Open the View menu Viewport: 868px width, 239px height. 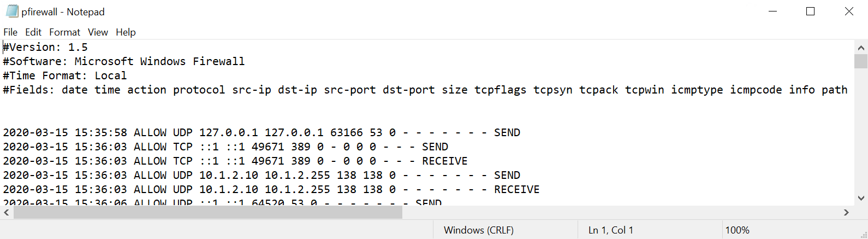tap(98, 32)
